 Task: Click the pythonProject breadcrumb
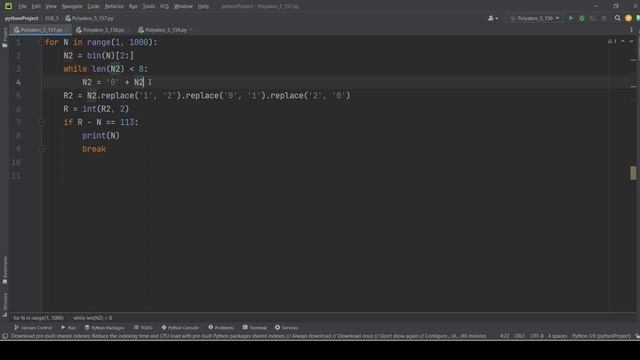point(21,18)
